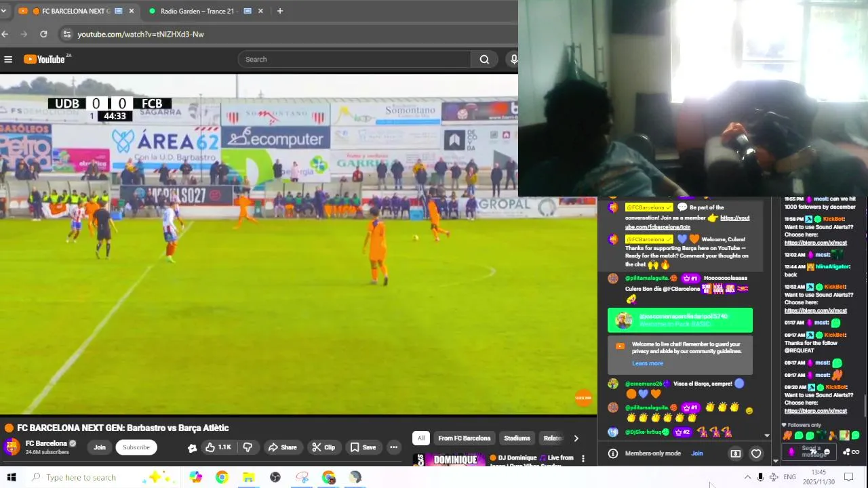This screenshot has height=488, width=868.
Task: Click Join next to Members-only mode
Action: tap(697, 453)
